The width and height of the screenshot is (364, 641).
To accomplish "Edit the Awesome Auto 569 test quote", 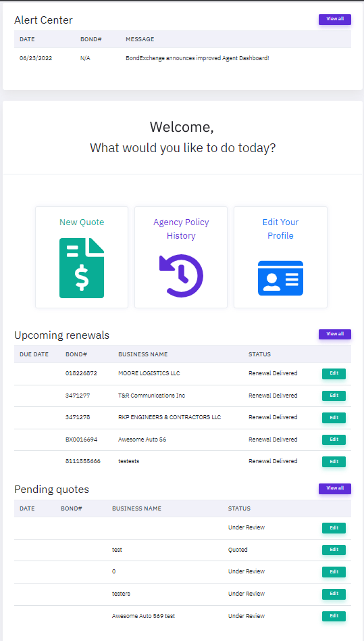I will (x=334, y=616).
